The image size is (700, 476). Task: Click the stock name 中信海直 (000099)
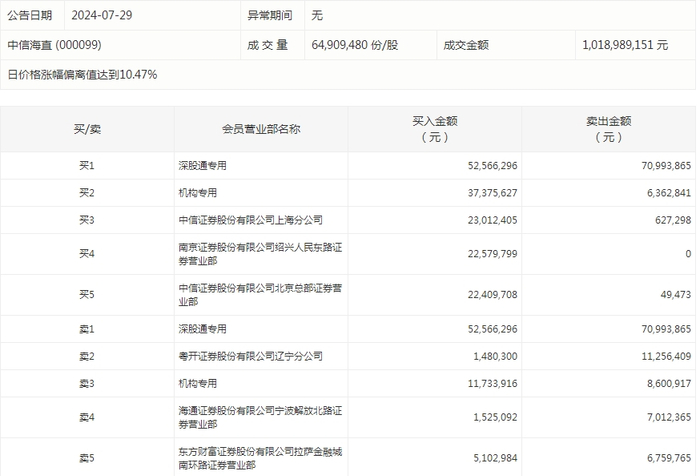pos(54,45)
